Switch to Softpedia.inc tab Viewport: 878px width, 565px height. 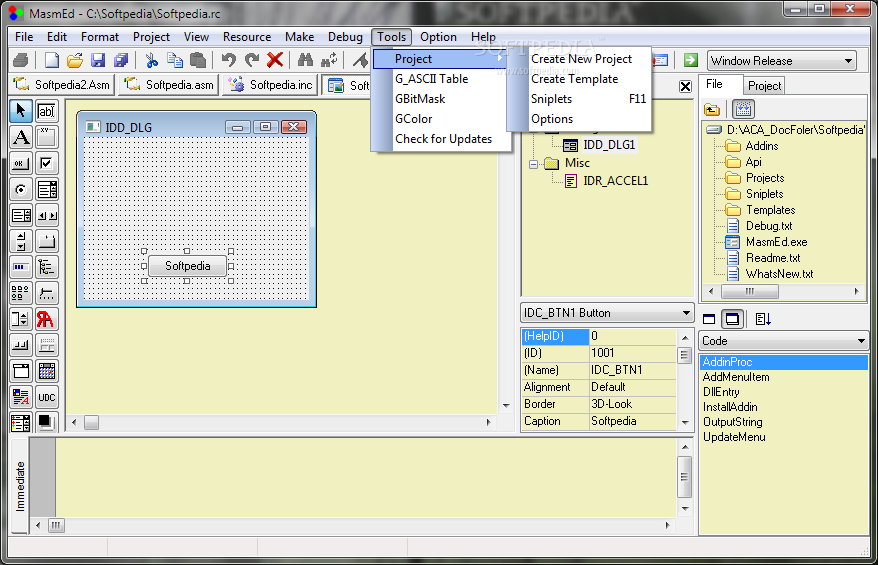coord(271,85)
